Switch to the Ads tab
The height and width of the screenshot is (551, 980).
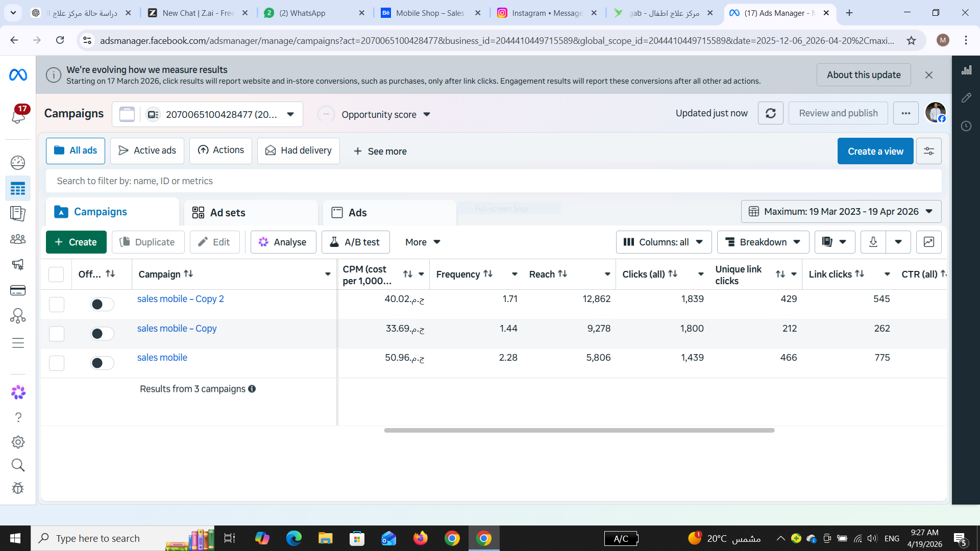click(x=357, y=213)
